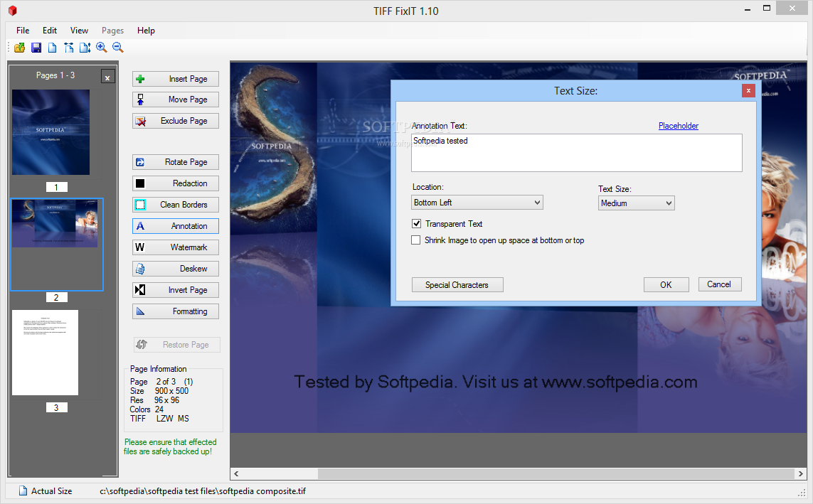Click the red TIFF FixIT app icon in the title bar
This screenshot has height=504, width=813.
[x=12, y=11]
